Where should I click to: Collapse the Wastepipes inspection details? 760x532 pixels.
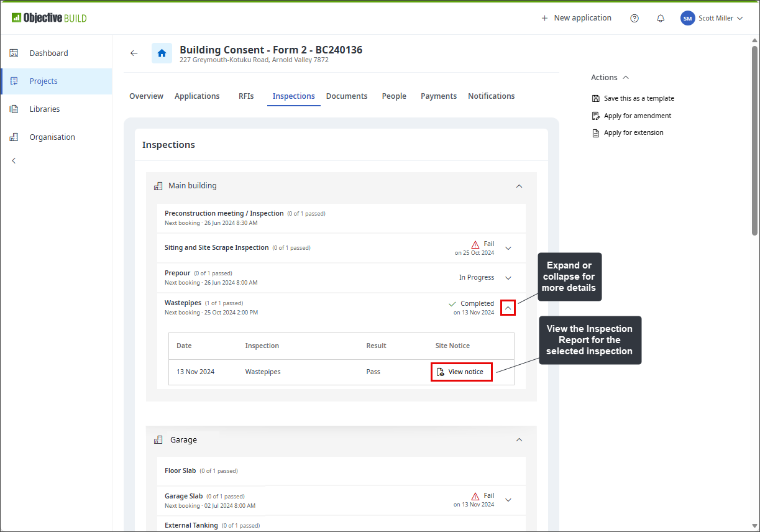pyautogui.click(x=508, y=308)
